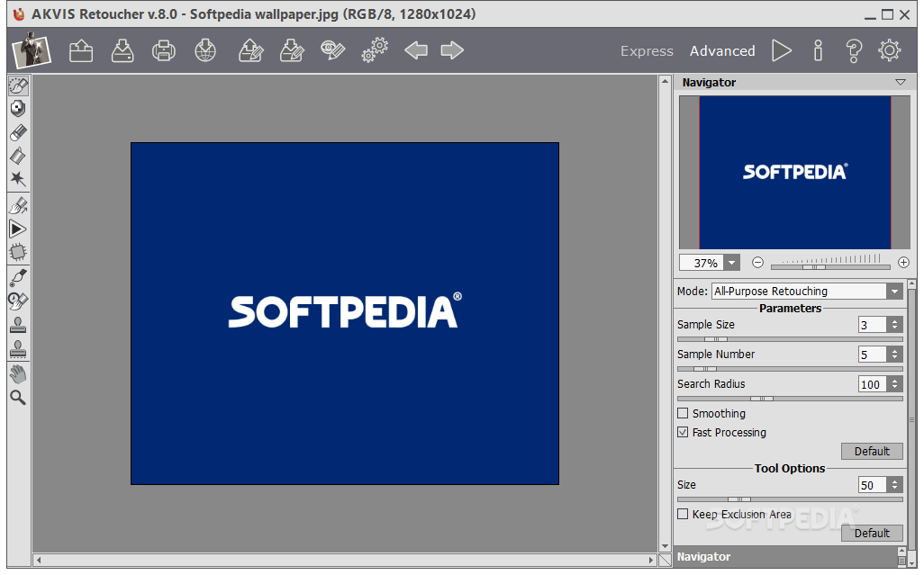This screenshot has height=575, width=924.
Task: Collapse the Navigator panel with triangle
Action: [x=900, y=83]
